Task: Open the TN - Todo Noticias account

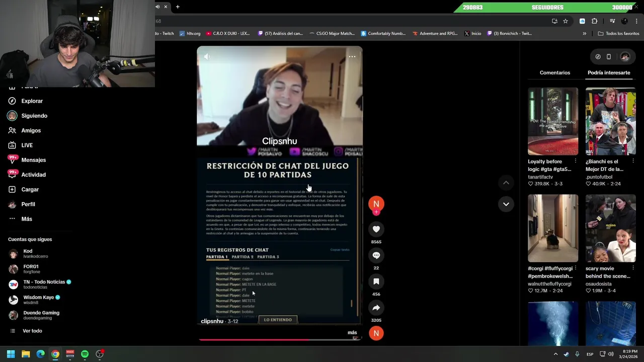Action: tap(40, 284)
